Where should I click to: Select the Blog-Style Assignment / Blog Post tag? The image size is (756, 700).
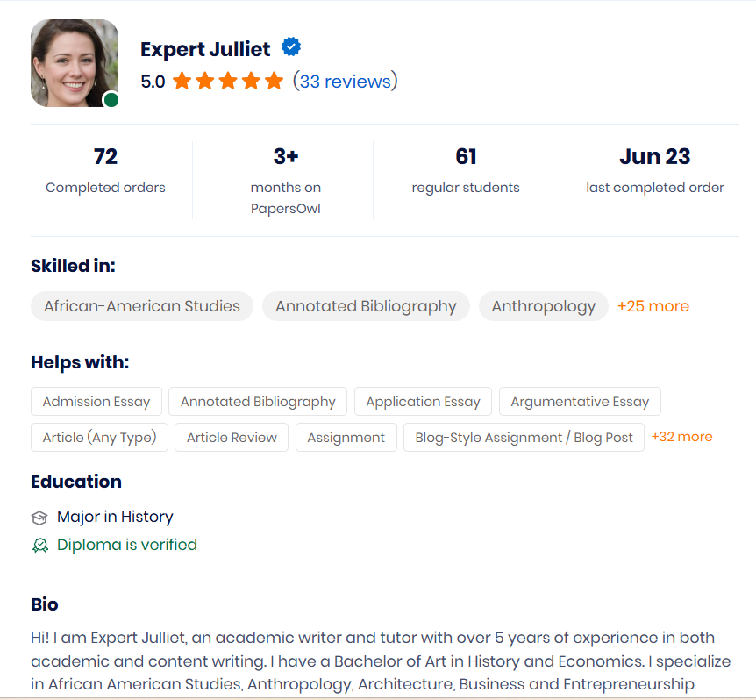pyautogui.click(x=524, y=437)
